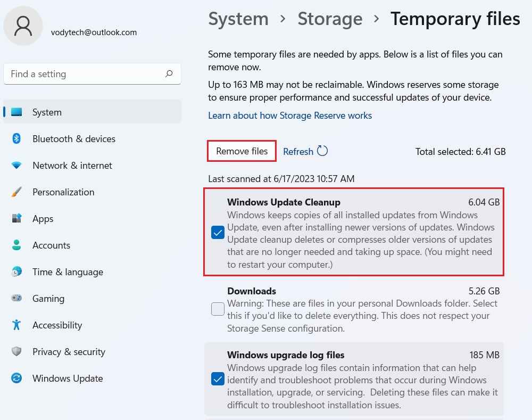This screenshot has height=420, width=532.
Task: Select the Gaming controller icon
Action: point(16,298)
